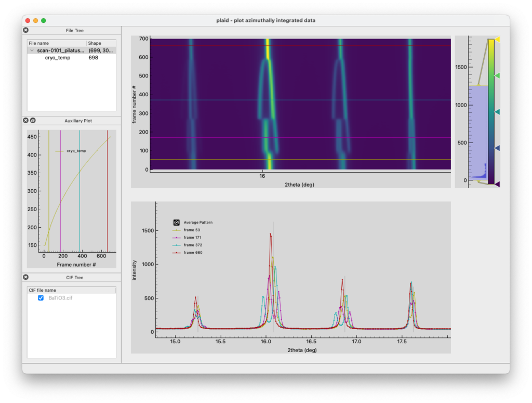Close the CIF Tree panel
Viewport: 532px width, 403px height.
[26, 277]
